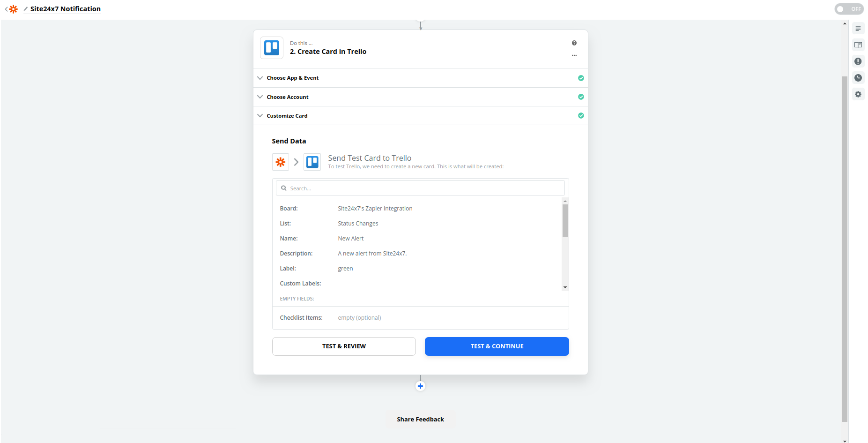Click the Zapier logo back button
This screenshot has height=443, width=868.
click(12, 9)
